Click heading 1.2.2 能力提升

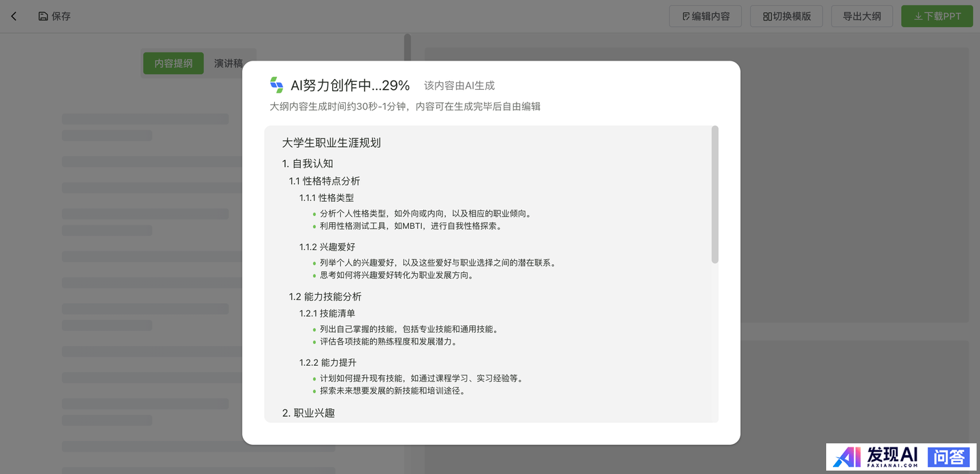(x=328, y=362)
